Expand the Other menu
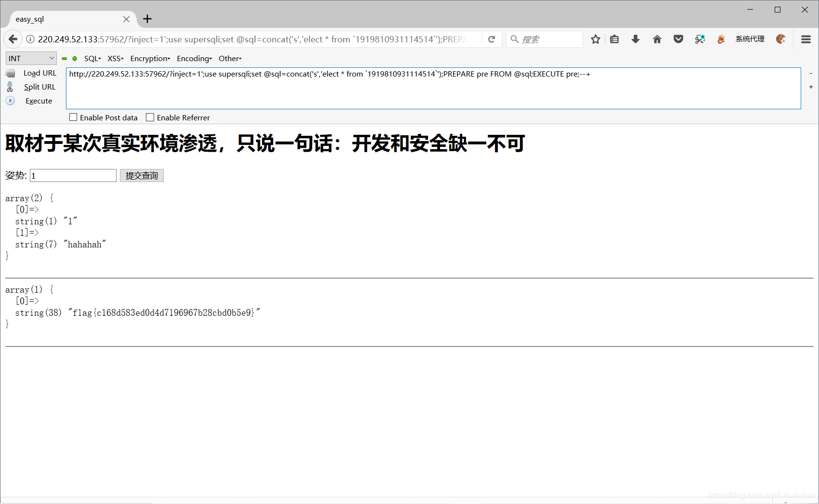 point(230,59)
